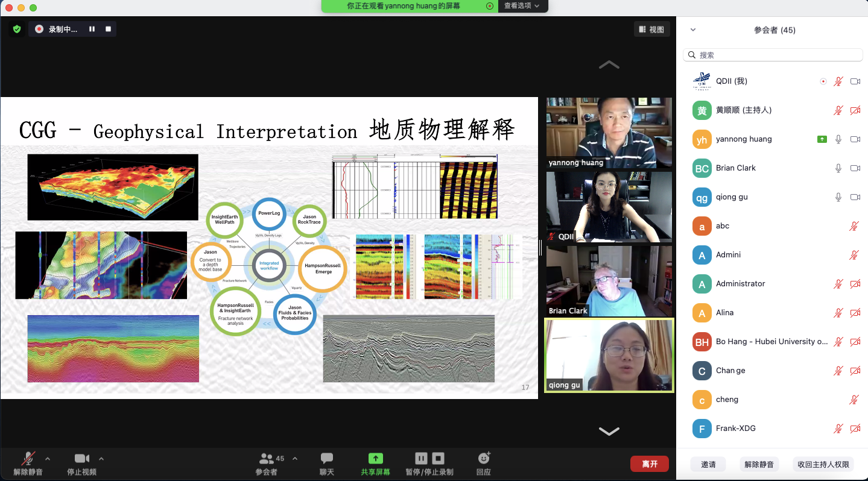
Task: Click the 收回主持人权限 button
Action: (823, 464)
